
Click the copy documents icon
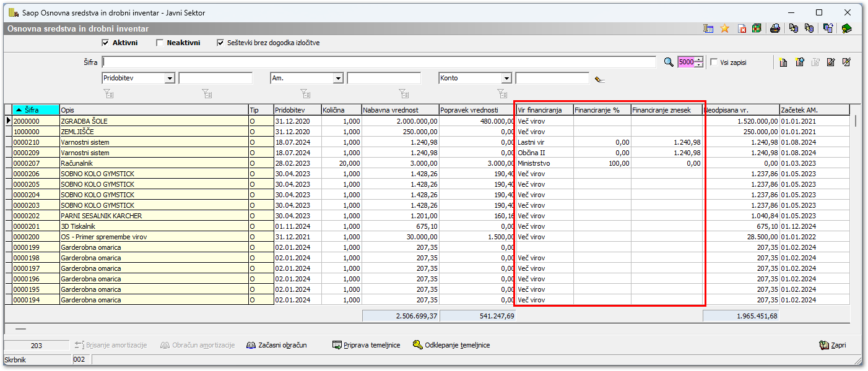pyautogui.click(x=828, y=28)
